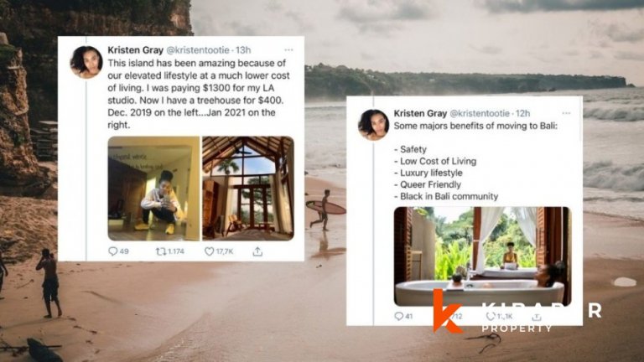View the Dec. 2019 LA studio photo

coord(153,189)
